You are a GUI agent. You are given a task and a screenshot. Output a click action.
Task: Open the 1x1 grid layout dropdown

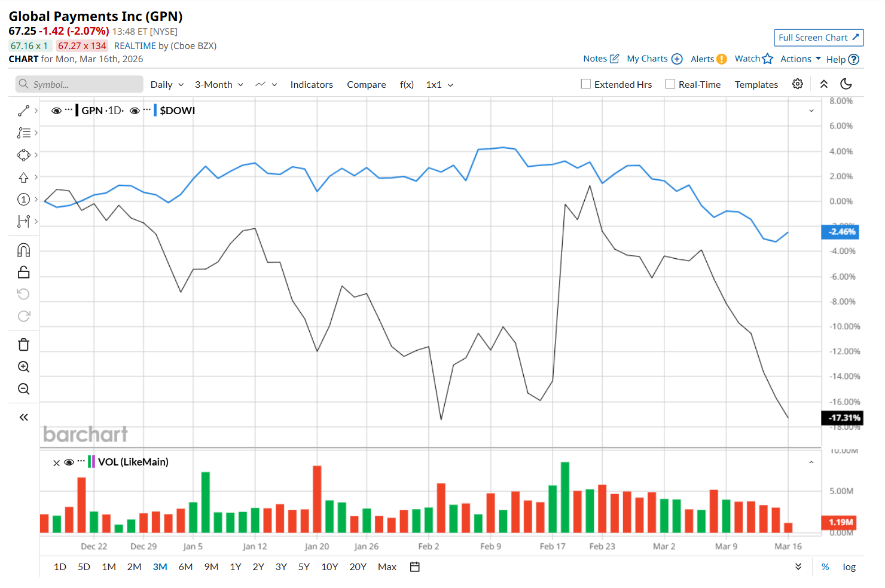[x=440, y=84]
